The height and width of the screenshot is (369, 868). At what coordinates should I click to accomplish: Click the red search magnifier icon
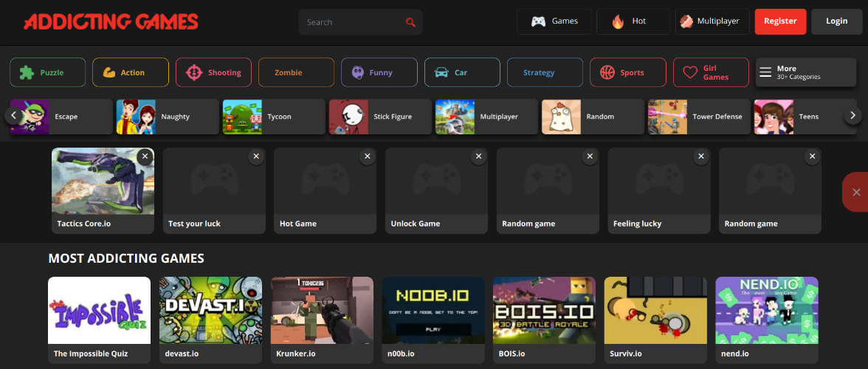coord(410,22)
